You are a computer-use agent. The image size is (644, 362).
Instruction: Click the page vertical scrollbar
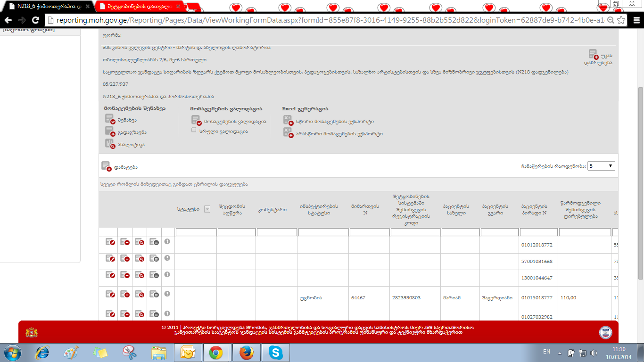coord(640,183)
